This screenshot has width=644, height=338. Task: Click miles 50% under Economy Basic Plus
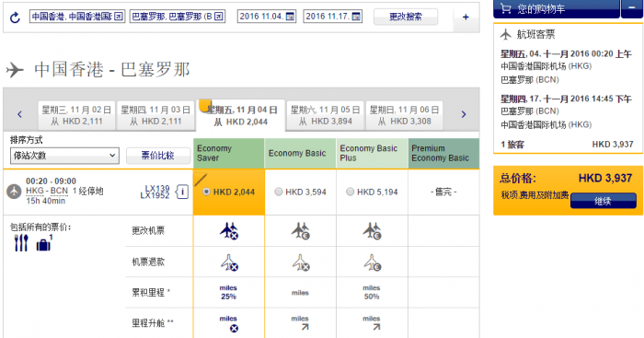coord(372,292)
